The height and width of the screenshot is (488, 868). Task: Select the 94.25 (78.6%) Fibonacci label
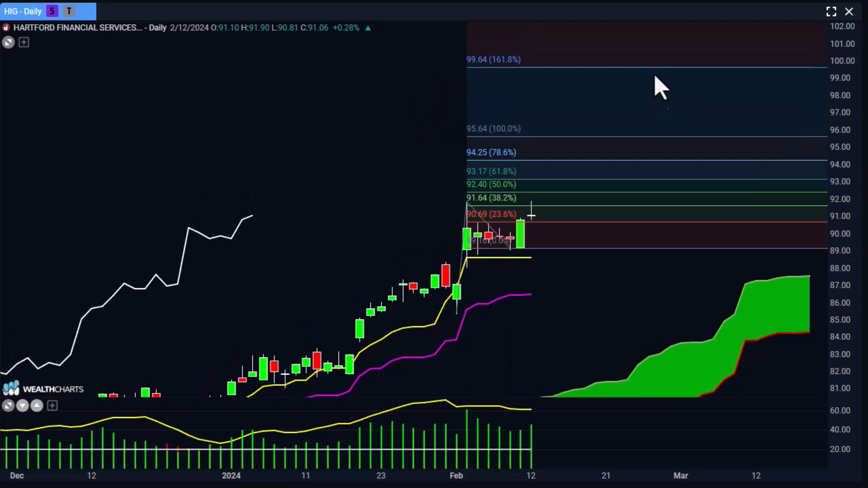point(491,152)
